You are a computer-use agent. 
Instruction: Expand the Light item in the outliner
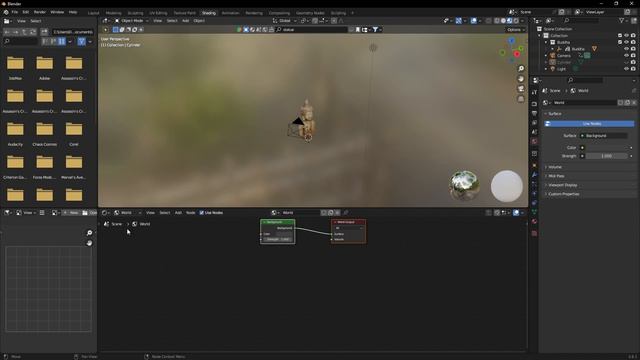pyautogui.click(x=546, y=69)
